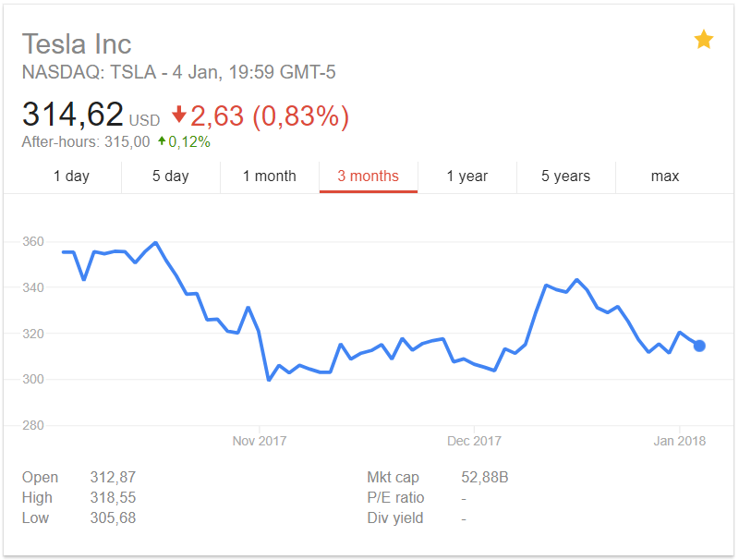Switch to the 5 day range
Image resolution: width=739 pixels, height=560 pixels.
[171, 177]
